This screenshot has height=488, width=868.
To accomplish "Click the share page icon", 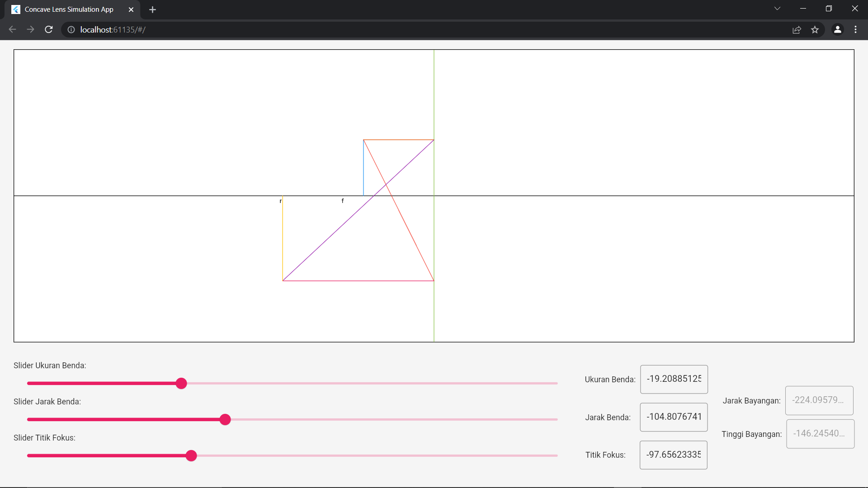I will coord(797,29).
